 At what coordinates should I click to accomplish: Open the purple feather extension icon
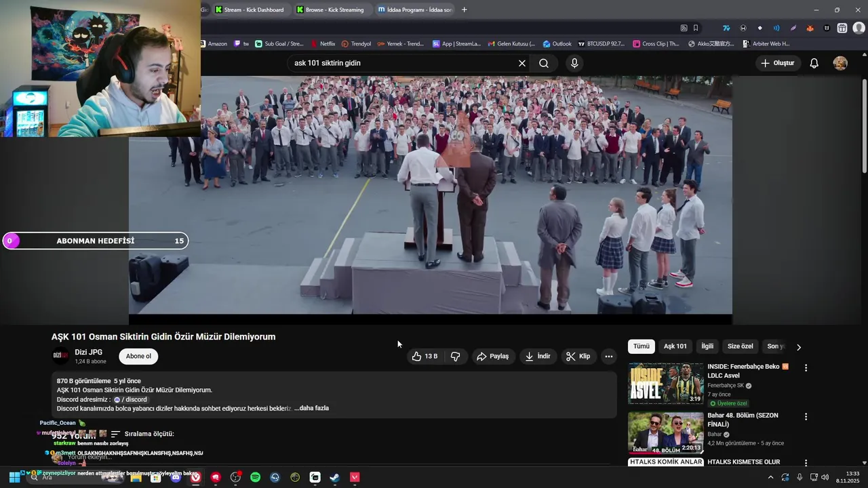click(793, 28)
